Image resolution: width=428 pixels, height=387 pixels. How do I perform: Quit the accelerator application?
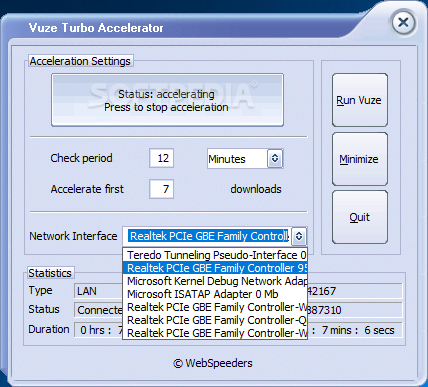coord(360,217)
